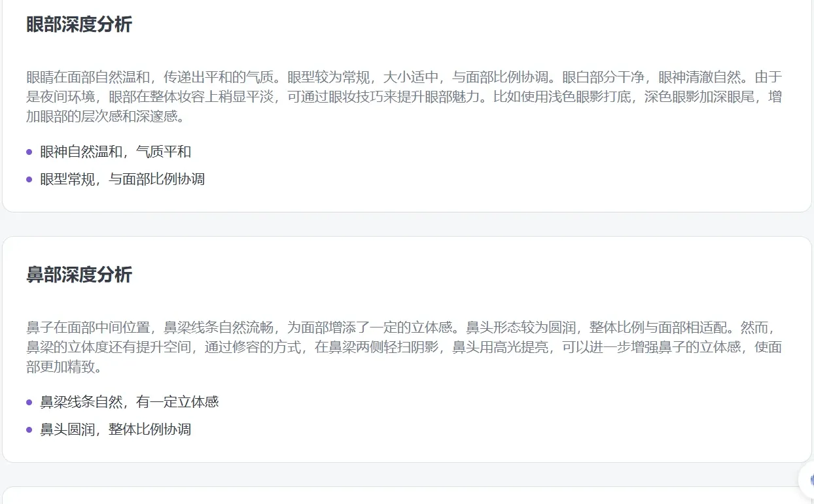Click the purple bullet beside 眼神自然温和

(x=28, y=151)
